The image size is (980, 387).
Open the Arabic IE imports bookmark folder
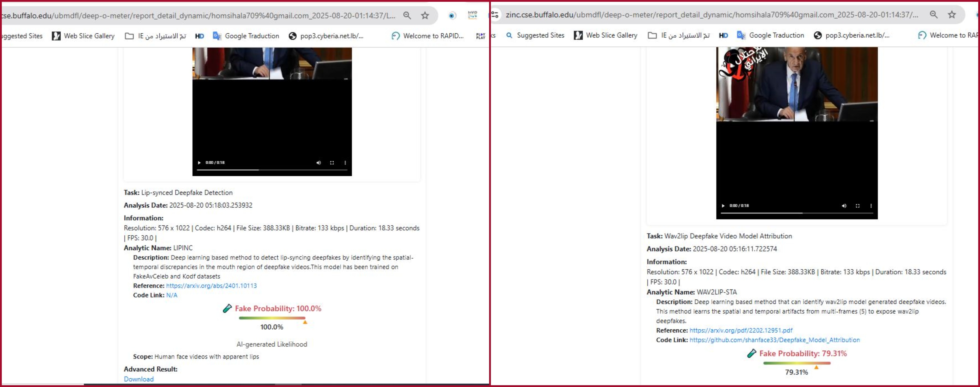click(x=156, y=36)
